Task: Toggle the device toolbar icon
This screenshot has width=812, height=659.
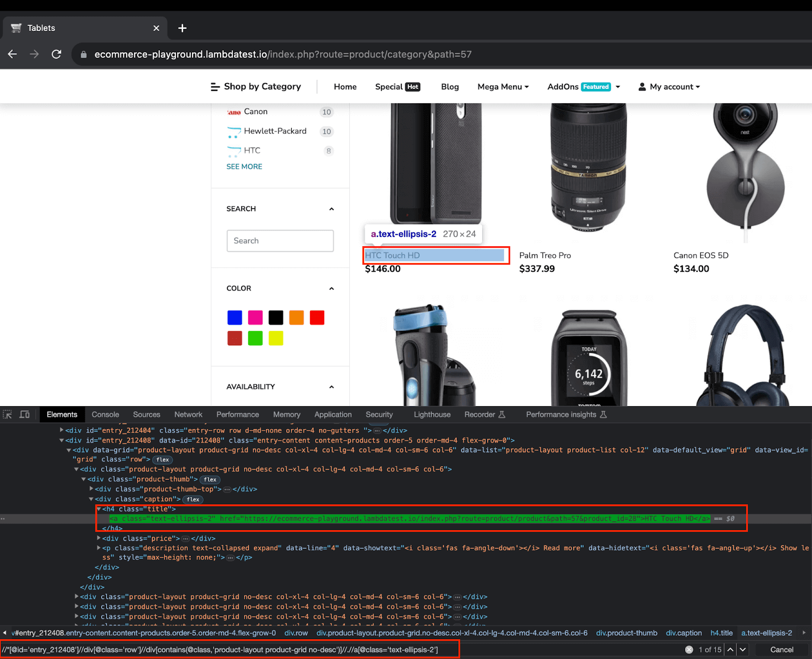Action: pos(24,414)
